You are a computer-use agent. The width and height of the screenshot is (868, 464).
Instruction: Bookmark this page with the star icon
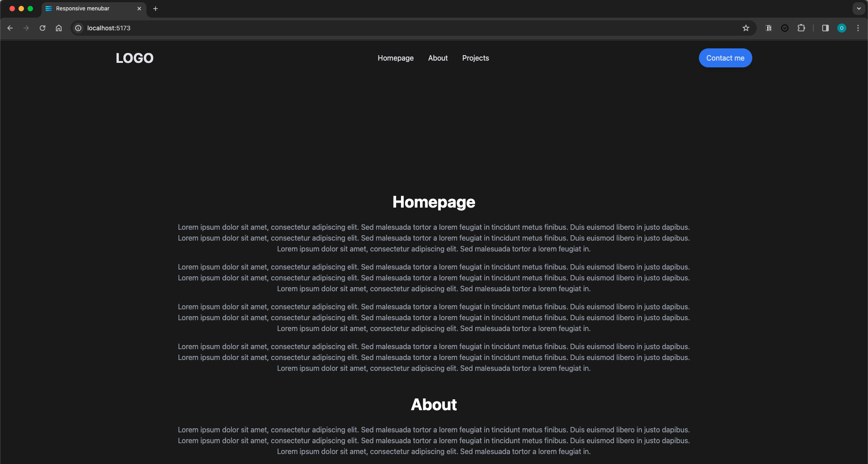point(746,28)
